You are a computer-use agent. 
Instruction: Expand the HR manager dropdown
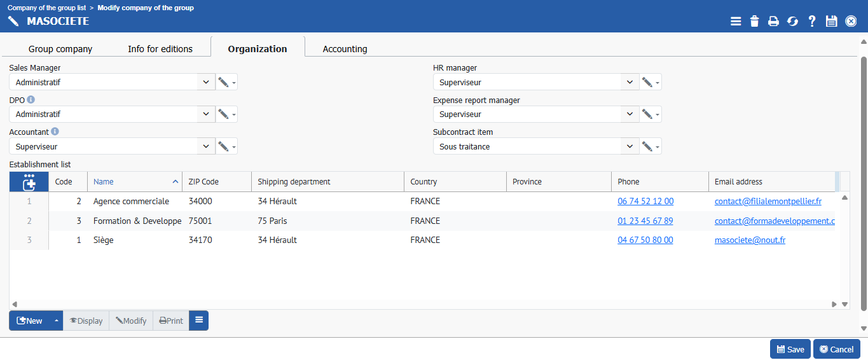[630, 82]
